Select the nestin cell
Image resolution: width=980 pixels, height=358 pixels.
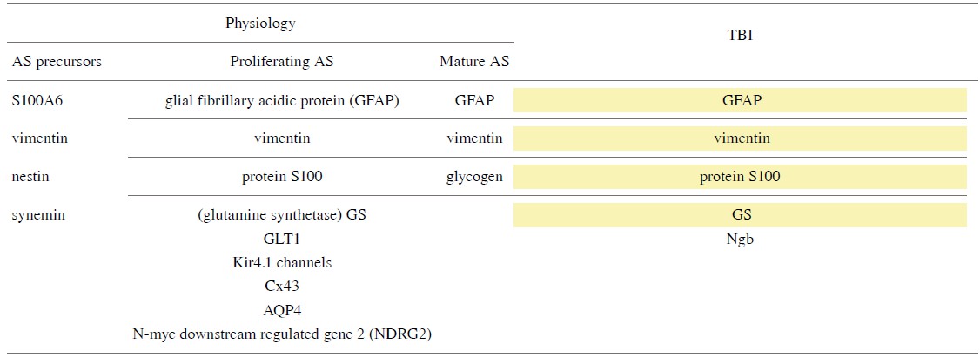pyautogui.click(x=30, y=177)
